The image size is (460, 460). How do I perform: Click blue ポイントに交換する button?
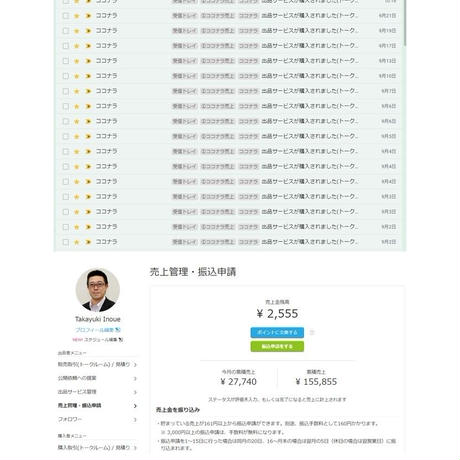tap(277, 332)
